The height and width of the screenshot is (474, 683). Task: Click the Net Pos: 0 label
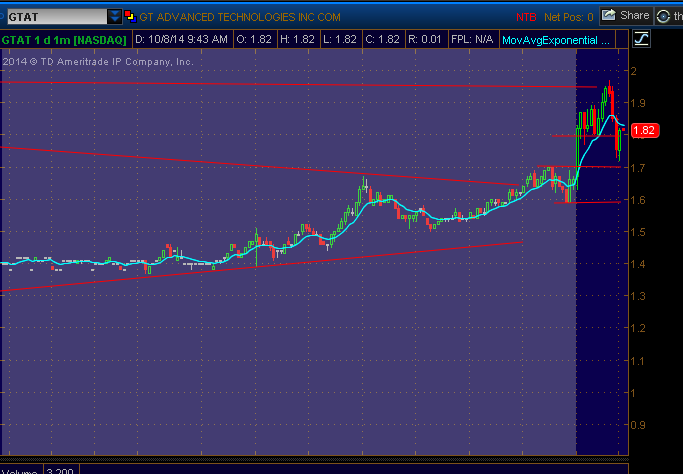point(568,17)
